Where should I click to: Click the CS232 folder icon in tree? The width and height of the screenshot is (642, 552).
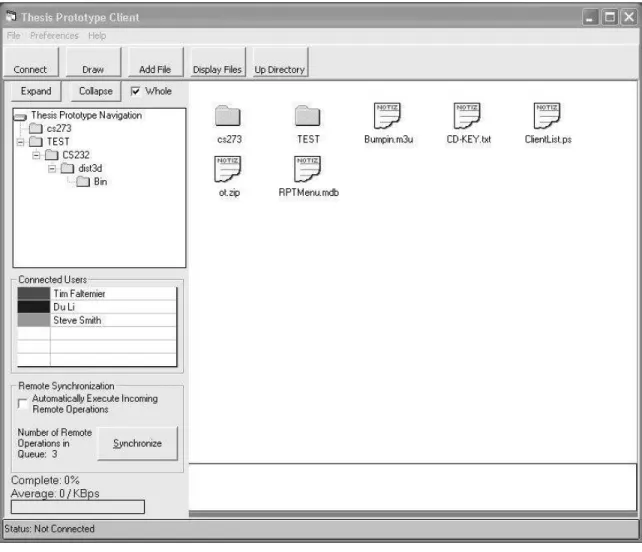(x=52, y=155)
